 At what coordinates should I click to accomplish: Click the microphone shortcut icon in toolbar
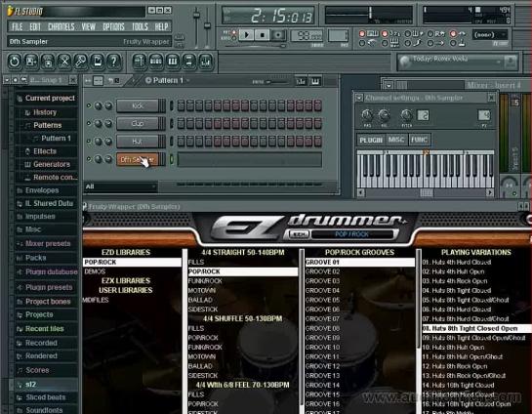pos(81,62)
